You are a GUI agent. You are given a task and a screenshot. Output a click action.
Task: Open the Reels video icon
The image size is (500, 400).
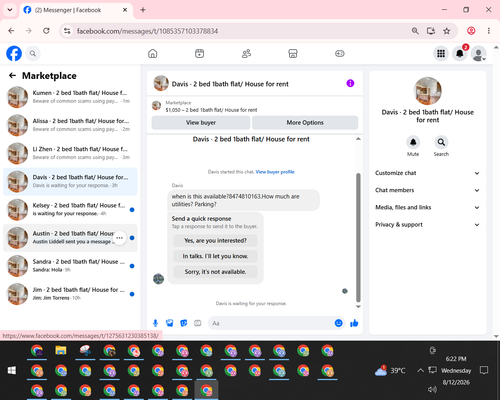[199, 53]
